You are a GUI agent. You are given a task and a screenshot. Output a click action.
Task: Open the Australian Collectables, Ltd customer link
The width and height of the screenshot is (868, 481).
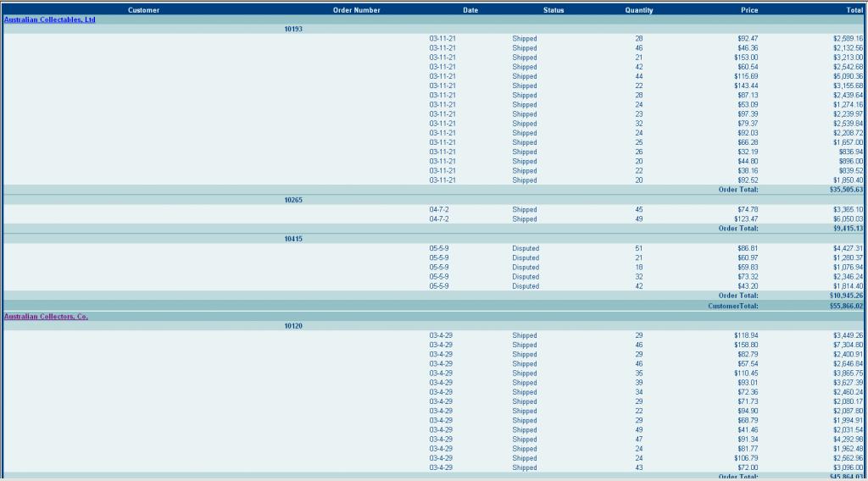click(x=49, y=19)
